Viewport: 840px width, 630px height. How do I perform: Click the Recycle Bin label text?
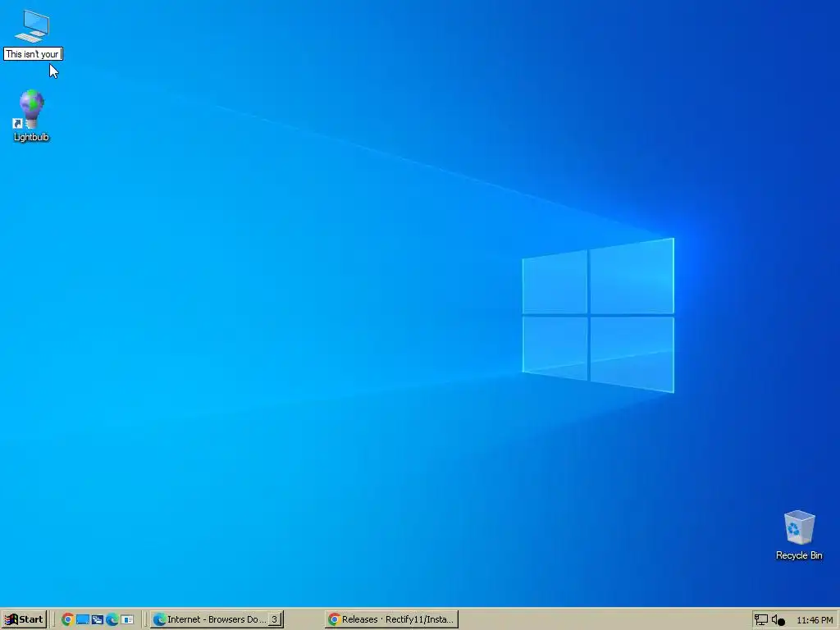tap(799, 555)
